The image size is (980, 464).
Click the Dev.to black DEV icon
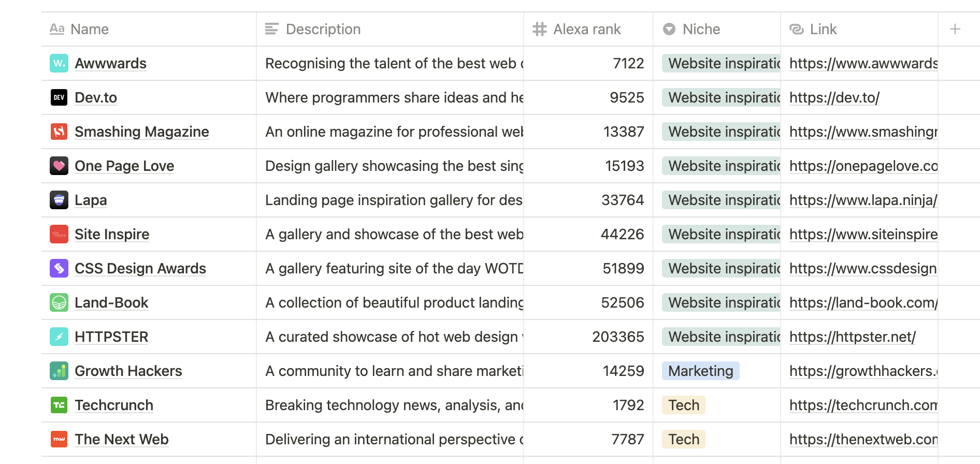pyautogui.click(x=59, y=97)
